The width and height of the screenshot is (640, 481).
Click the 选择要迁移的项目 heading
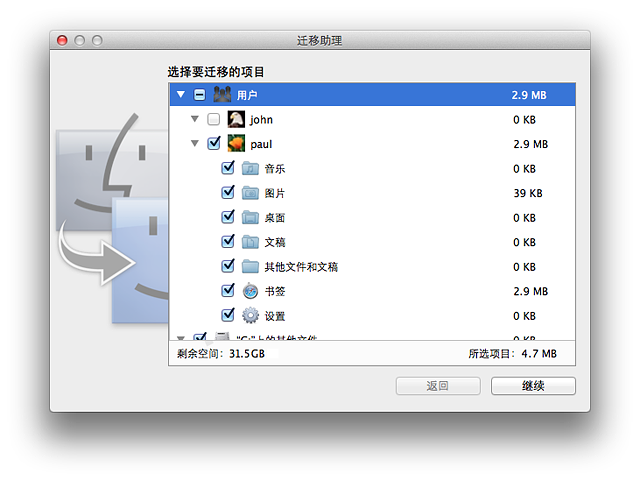216,72
